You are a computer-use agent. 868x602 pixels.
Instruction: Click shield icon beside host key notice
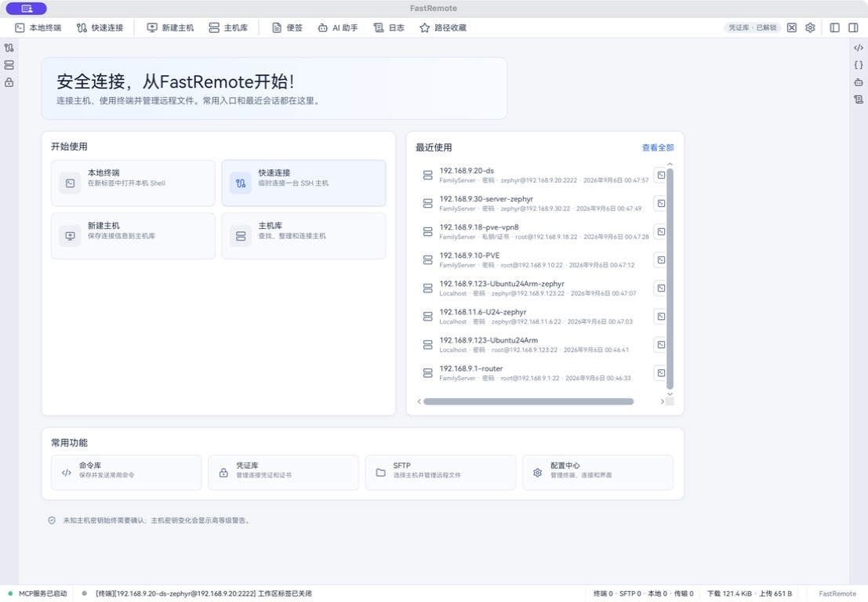pyautogui.click(x=52, y=520)
